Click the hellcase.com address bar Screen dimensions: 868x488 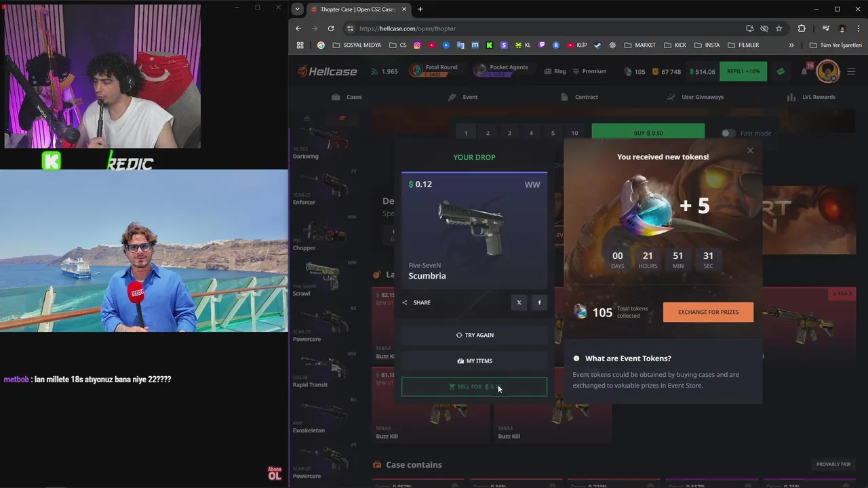pos(542,28)
